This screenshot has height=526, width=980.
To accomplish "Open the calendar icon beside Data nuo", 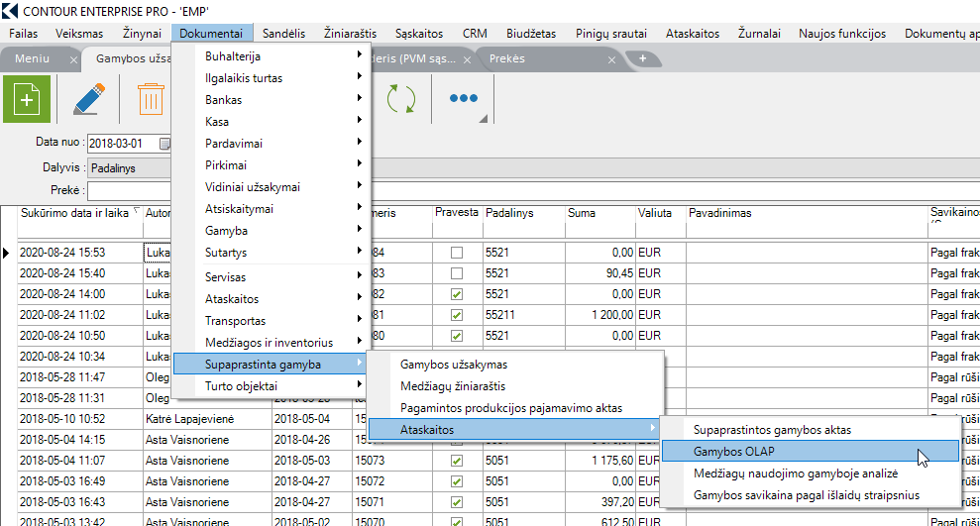I will 165,143.
